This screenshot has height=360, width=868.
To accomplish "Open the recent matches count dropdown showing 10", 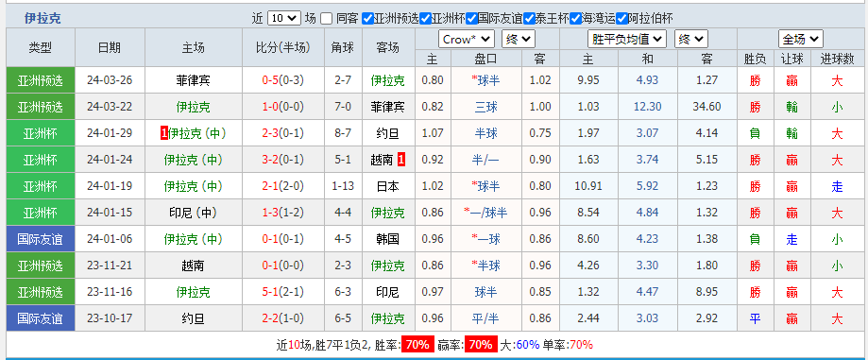I will pyautogui.click(x=284, y=18).
